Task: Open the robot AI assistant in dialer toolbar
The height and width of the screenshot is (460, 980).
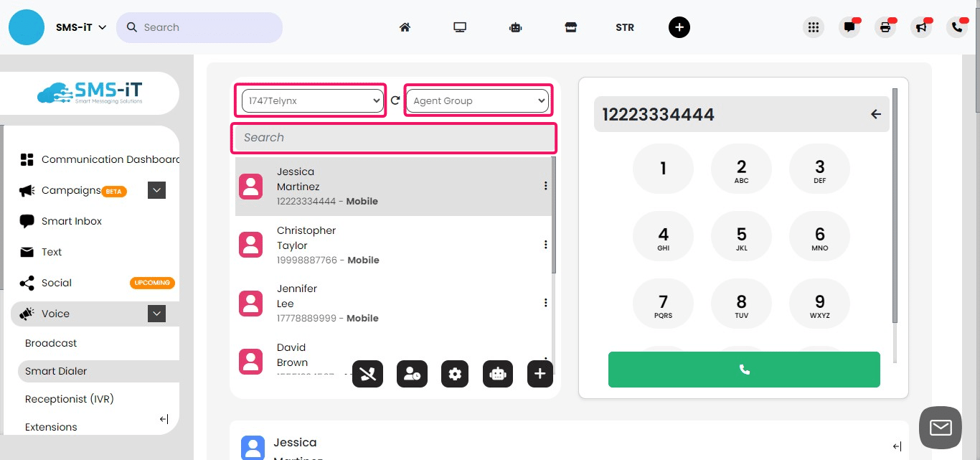Action: point(497,374)
